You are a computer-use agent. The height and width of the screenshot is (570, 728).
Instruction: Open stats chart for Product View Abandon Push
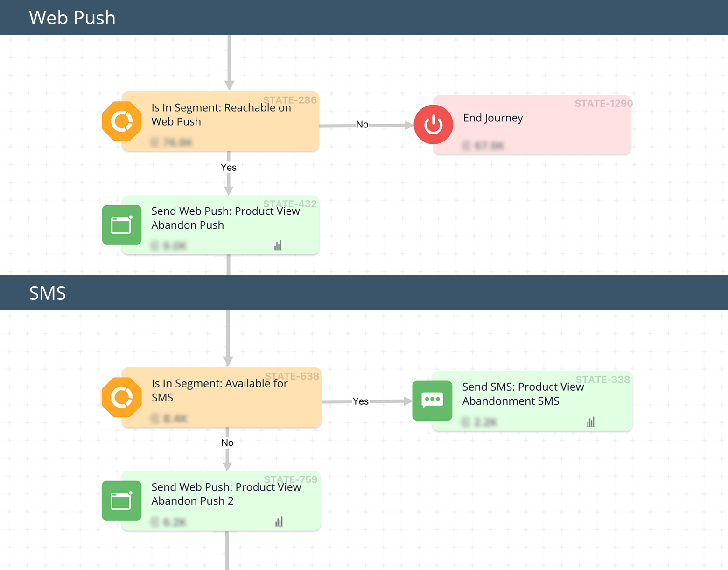coord(278,246)
